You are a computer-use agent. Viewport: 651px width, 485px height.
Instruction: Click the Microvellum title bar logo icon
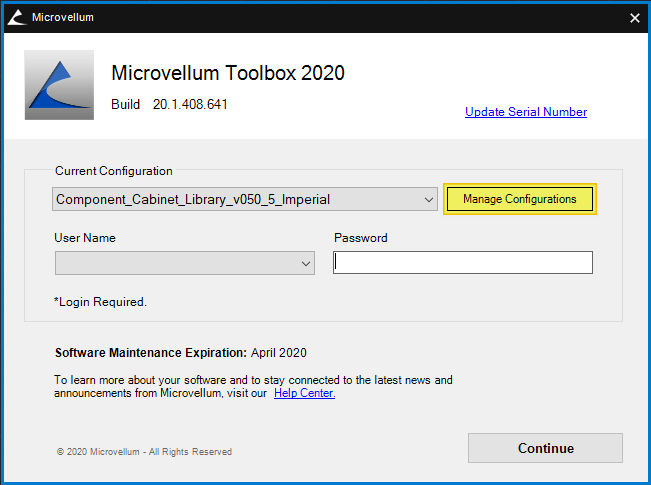coord(17,17)
